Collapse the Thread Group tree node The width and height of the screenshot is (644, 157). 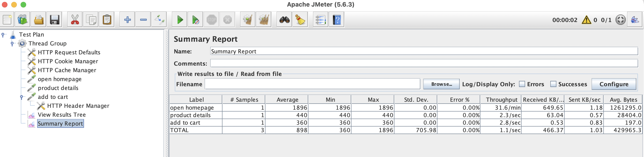click(12, 44)
